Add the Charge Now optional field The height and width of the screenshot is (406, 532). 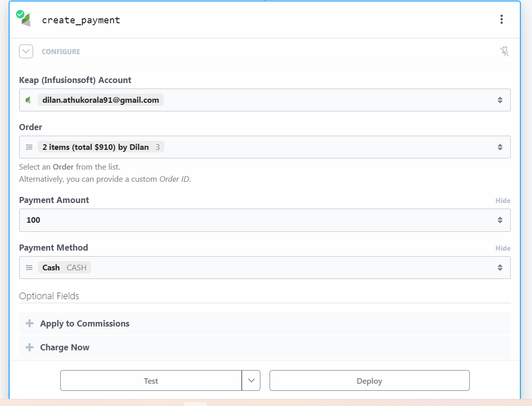point(264,347)
